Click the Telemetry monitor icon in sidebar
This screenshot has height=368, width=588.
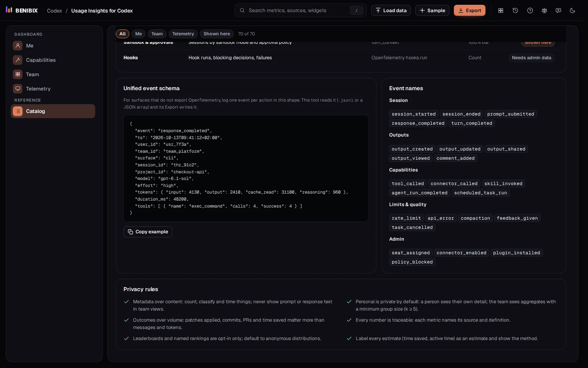tap(18, 89)
